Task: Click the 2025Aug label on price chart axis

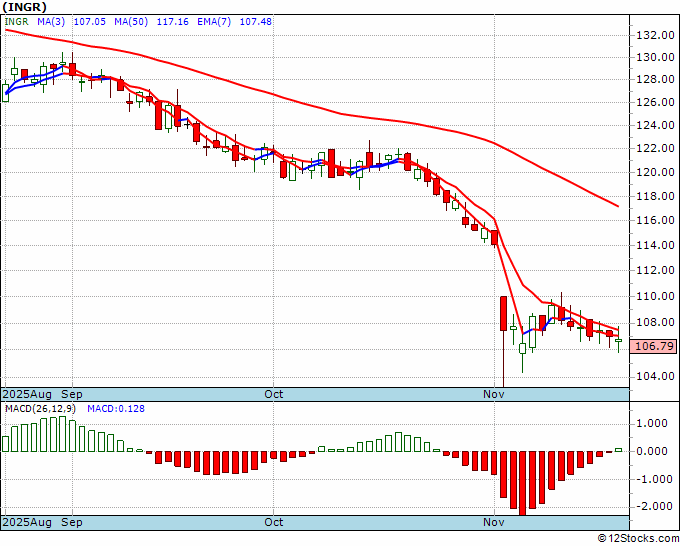Action: [27, 394]
